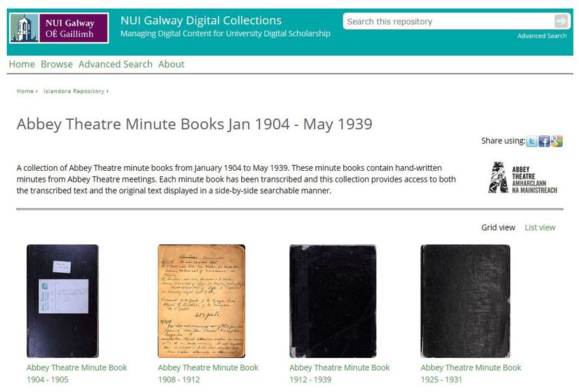Click the Islandora Repository breadcrumb
The width and height of the screenshot is (579, 392).
coord(74,91)
